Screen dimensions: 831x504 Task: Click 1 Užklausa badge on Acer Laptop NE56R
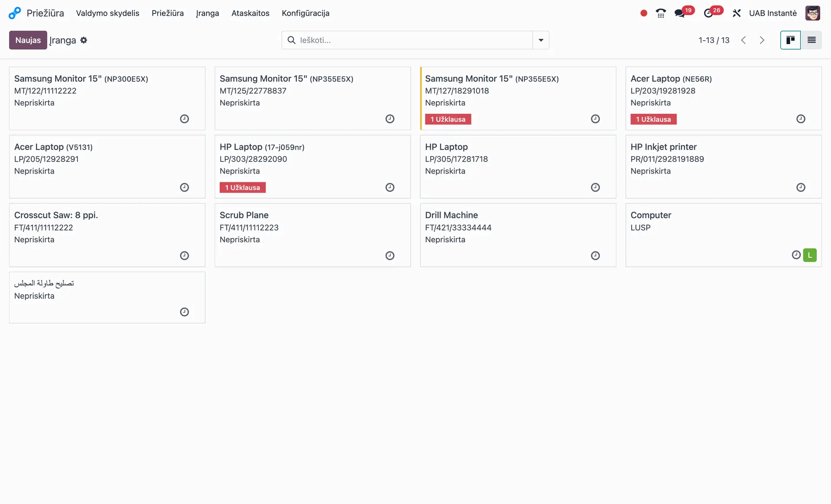(654, 119)
